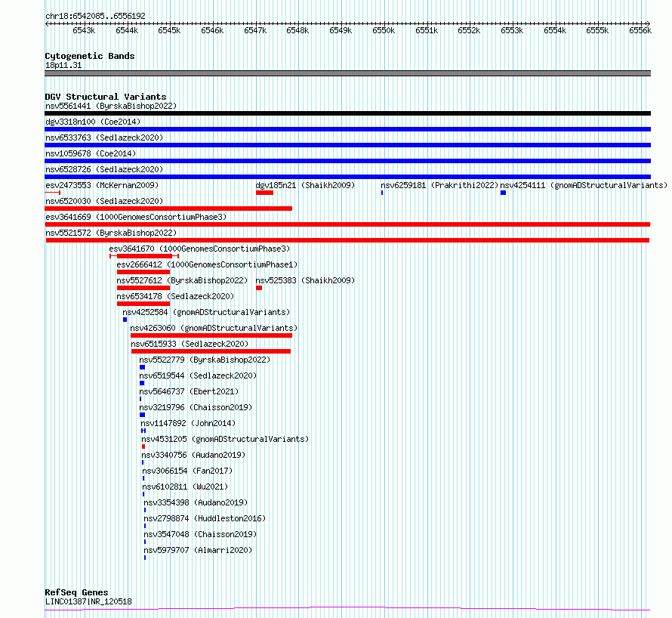This screenshot has height=618, width=672.
Task: Click the blue nsv5522779 glyph
Action: click(x=142, y=367)
